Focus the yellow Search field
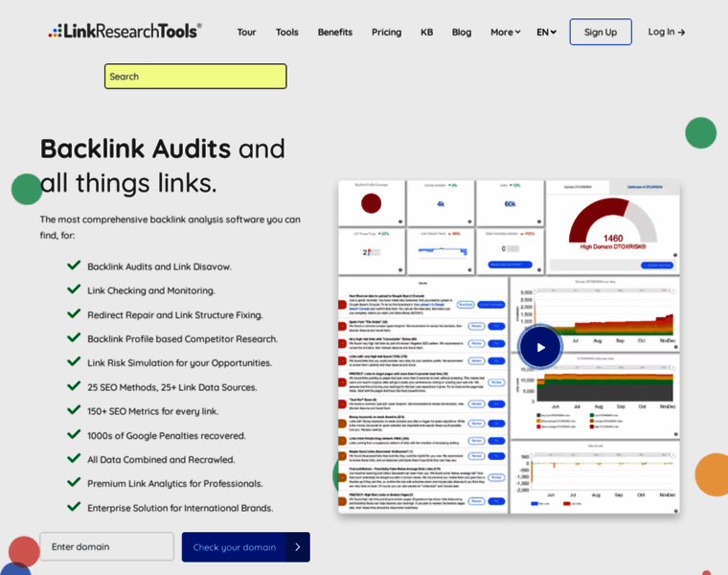This screenshot has height=575, width=728. pyautogui.click(x=195, y=76)
